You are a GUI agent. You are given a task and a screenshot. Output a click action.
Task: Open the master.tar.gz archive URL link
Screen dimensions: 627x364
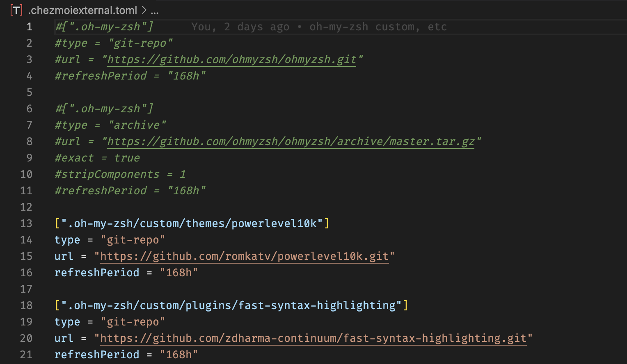[x=291, y=141]
